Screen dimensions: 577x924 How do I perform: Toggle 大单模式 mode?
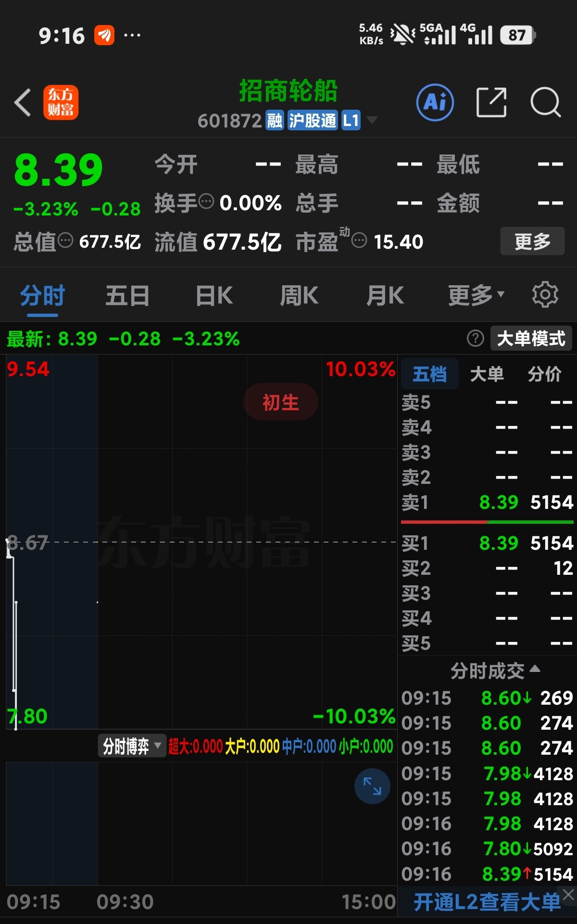click(x=531, y=339)
